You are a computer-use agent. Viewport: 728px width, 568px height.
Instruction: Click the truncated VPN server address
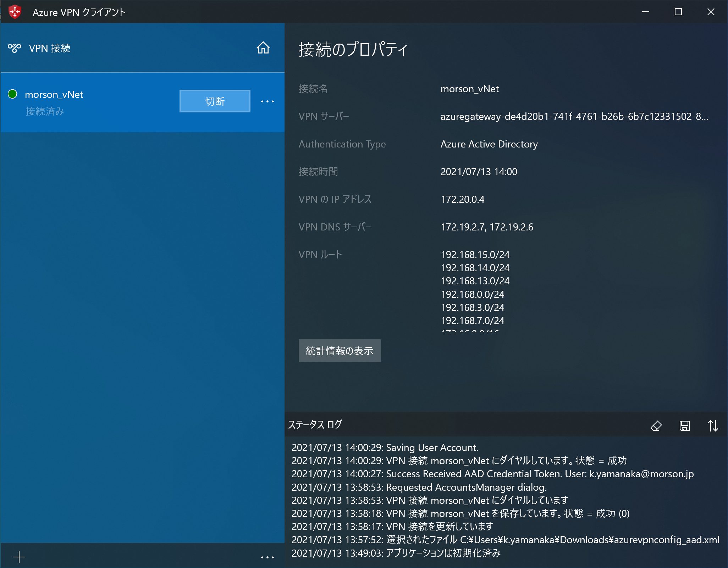[574, 117]
